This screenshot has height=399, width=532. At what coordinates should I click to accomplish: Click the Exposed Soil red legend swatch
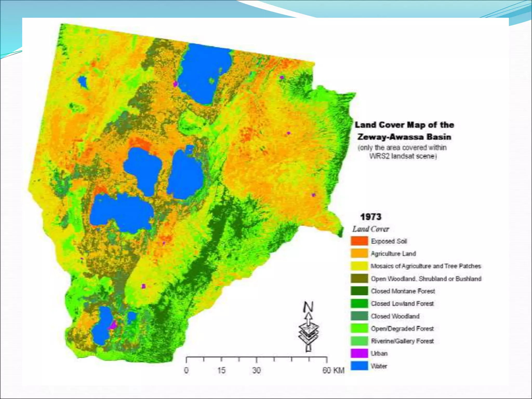359,241
